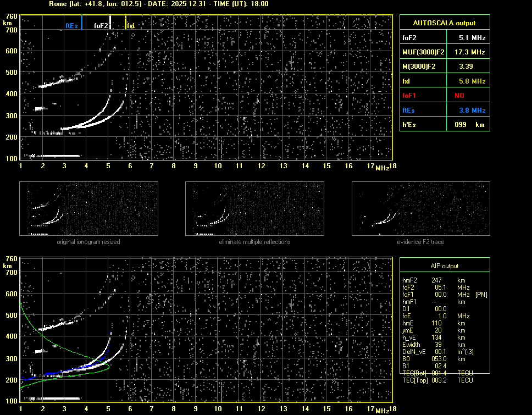Click the TEC[Top] 003.2 TECU line
The image size is (532, 415).
coord(437,380)
